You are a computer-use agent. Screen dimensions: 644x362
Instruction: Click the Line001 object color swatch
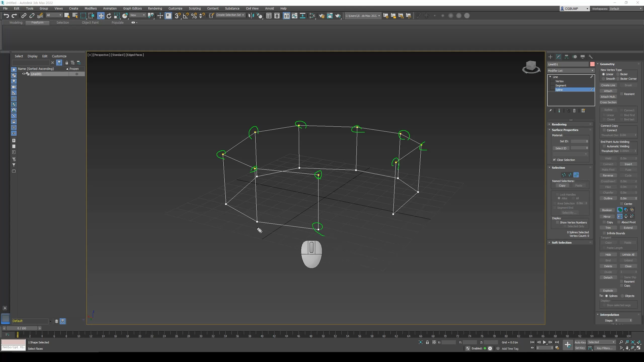tap(592, 64)
